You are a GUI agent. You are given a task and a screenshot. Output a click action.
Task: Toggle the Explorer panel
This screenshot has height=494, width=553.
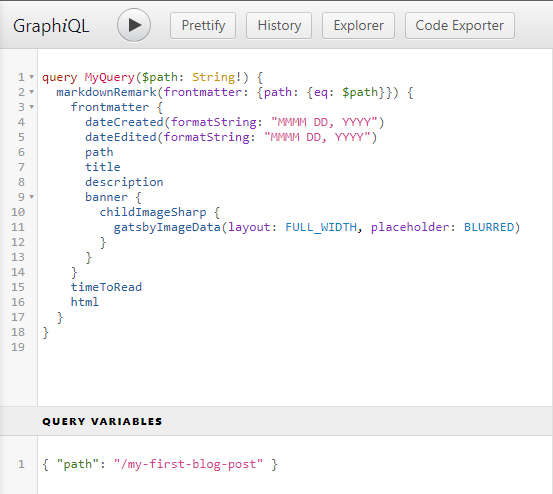point(358,26)
